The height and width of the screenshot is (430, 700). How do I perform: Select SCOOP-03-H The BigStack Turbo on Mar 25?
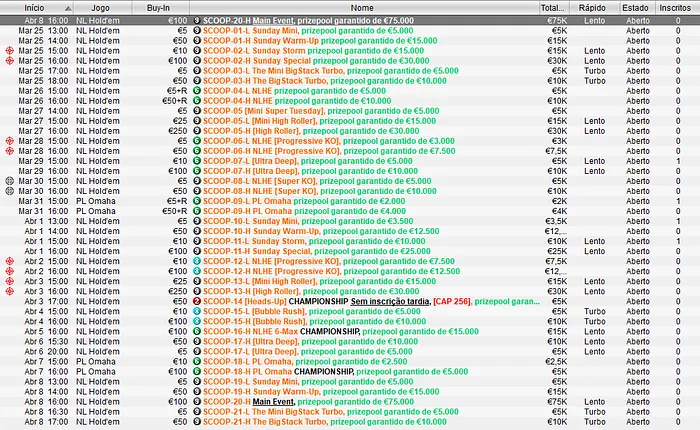(x=350, y=81)
